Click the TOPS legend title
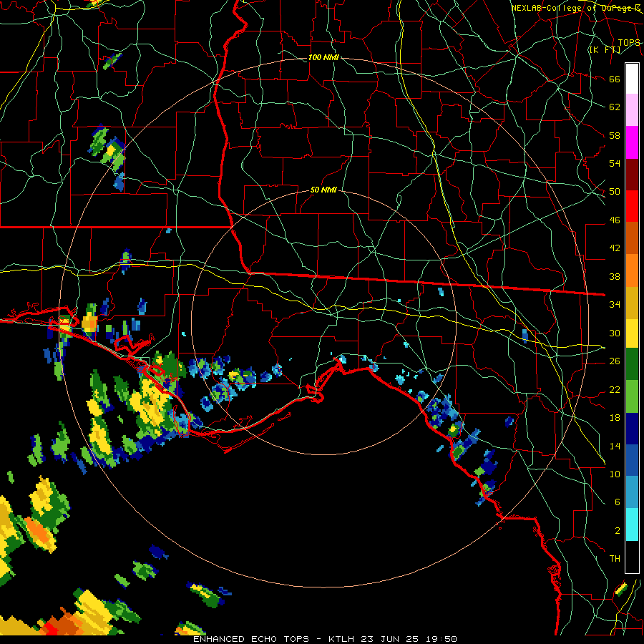The width and height of the screenshot is (644, 644). point(629,42)
